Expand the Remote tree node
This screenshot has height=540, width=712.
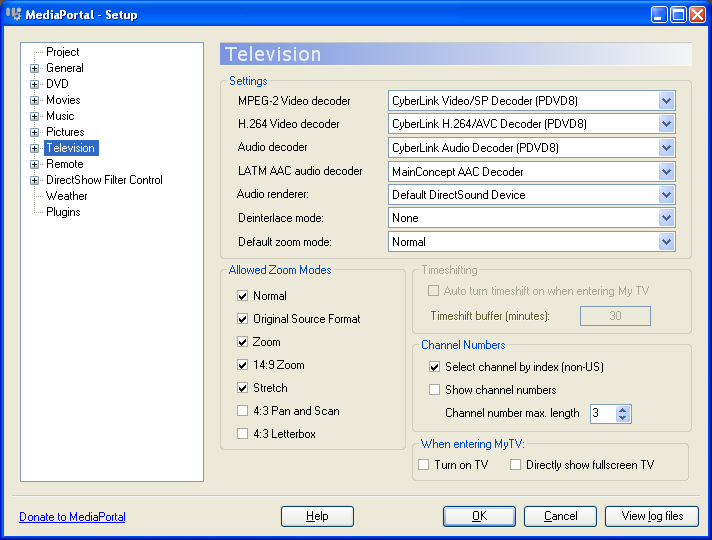[35, 164]
